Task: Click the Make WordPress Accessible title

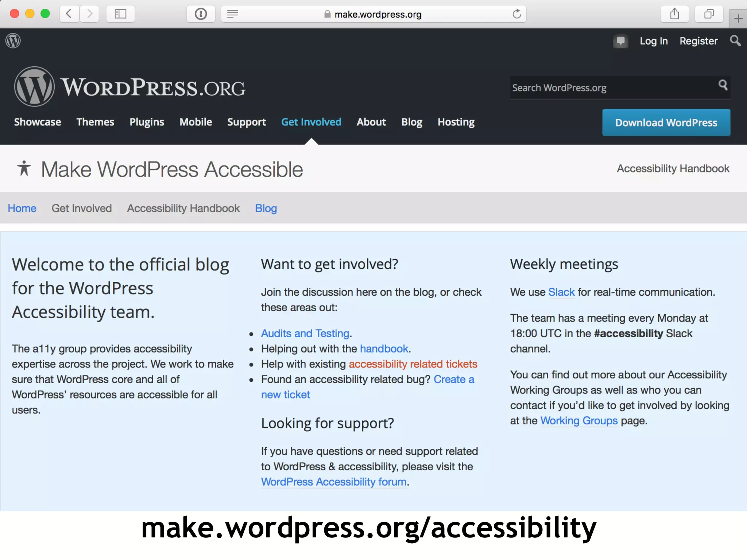Action: [172, 170]
